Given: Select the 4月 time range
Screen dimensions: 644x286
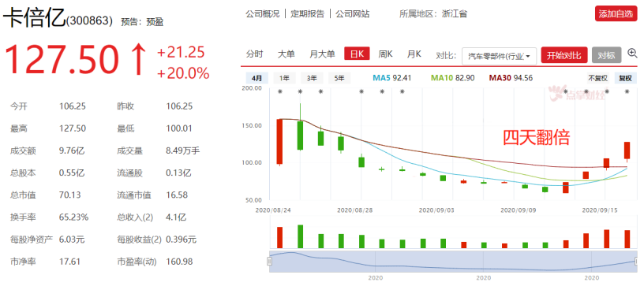Looking at the screenshot, I should point(256,78).
